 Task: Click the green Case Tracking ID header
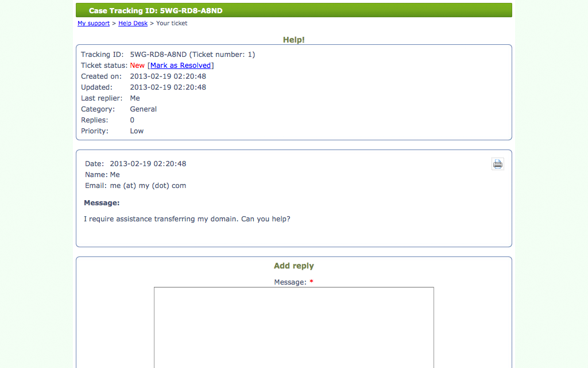coord(293,10)
